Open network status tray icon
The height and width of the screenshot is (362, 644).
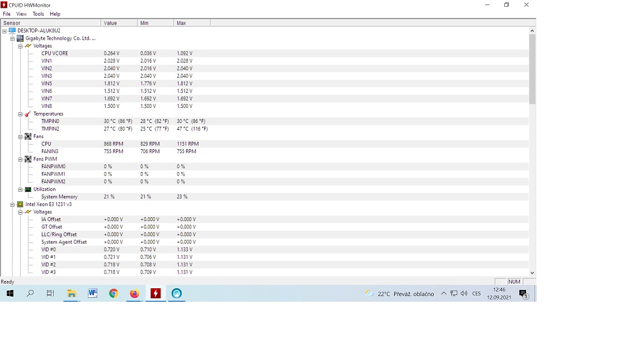[x=454, y=293]
